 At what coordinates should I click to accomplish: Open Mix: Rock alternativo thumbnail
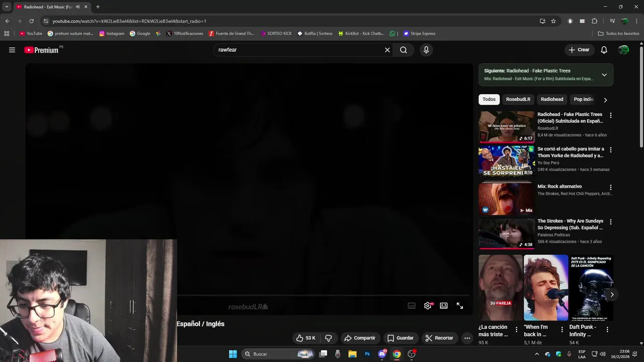pyautogui.click(x=506, y=199)
